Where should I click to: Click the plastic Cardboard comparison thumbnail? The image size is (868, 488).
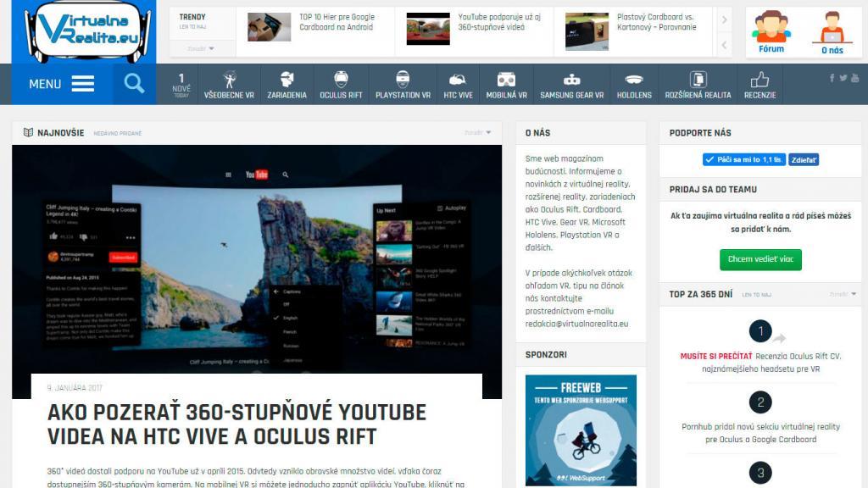pos(587,31)
